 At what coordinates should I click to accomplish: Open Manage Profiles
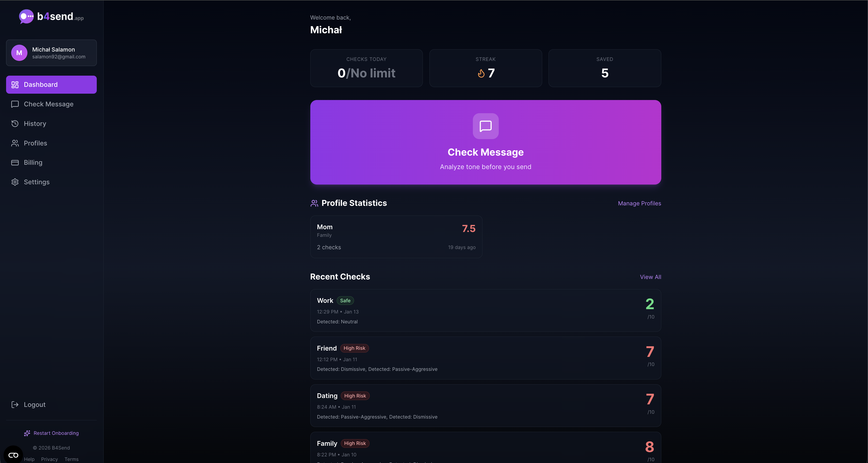click(x=639, y=203)
